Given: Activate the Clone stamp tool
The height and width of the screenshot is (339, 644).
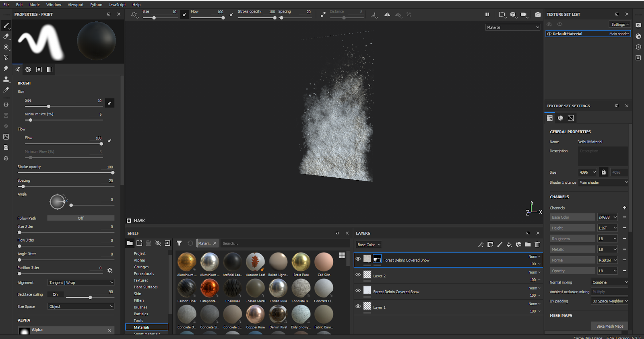Looking at the screenshot, I should [6, 79].
